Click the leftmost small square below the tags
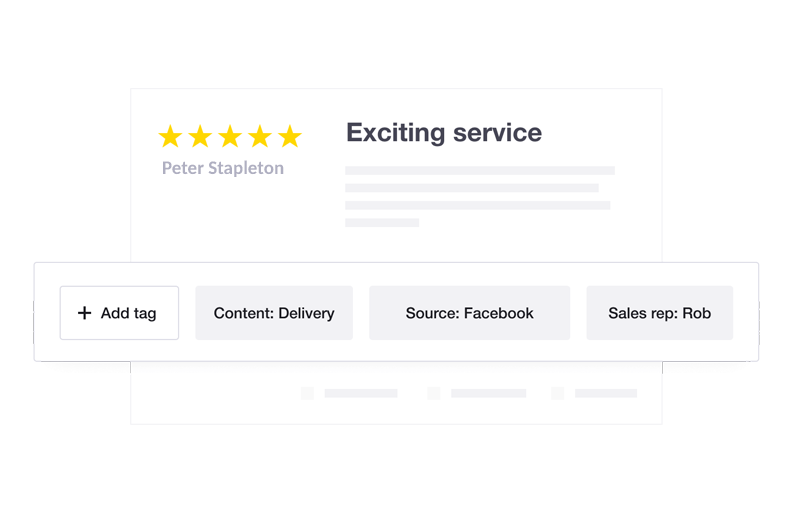This screenshot has height=512, width=800. [307, 394]
